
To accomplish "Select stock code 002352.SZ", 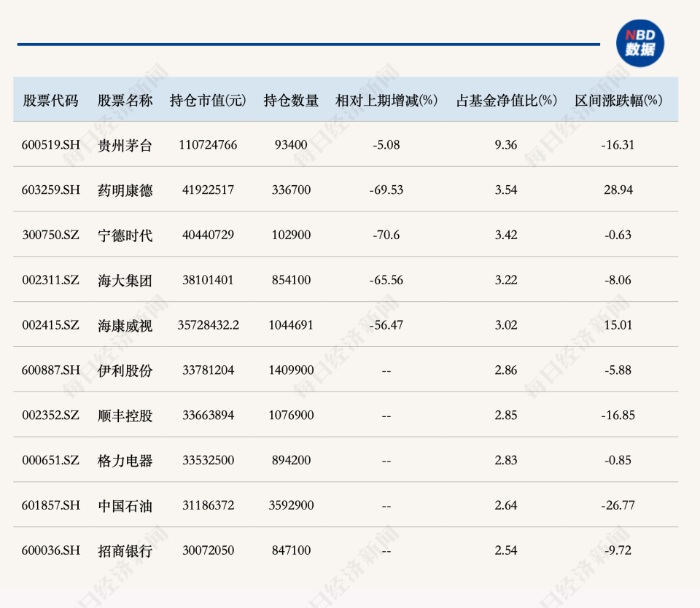I will [50, 415].
